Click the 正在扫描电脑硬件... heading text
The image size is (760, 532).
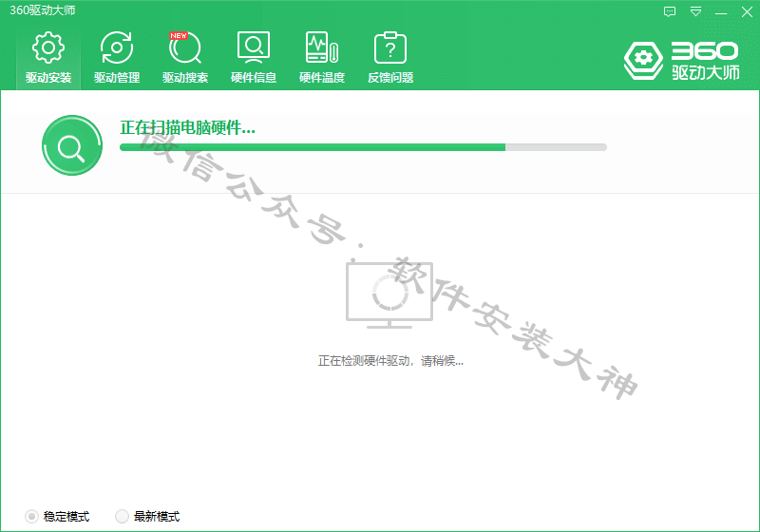click(187, 128)
